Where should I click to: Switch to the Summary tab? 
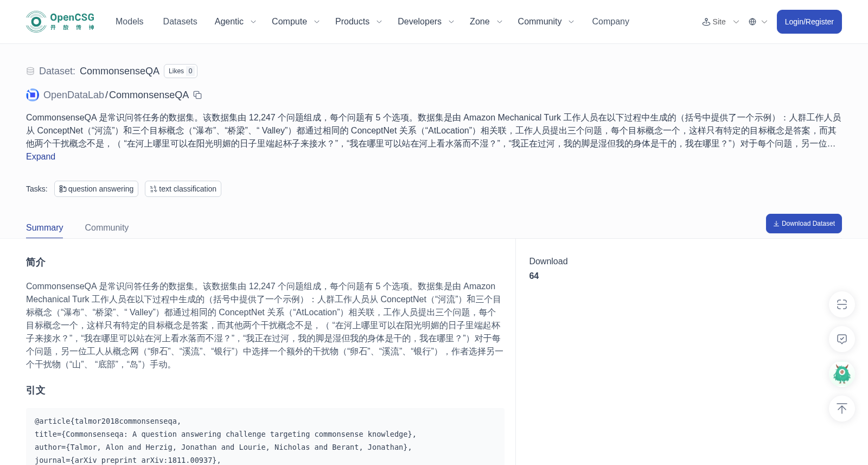tap(44, 228)
